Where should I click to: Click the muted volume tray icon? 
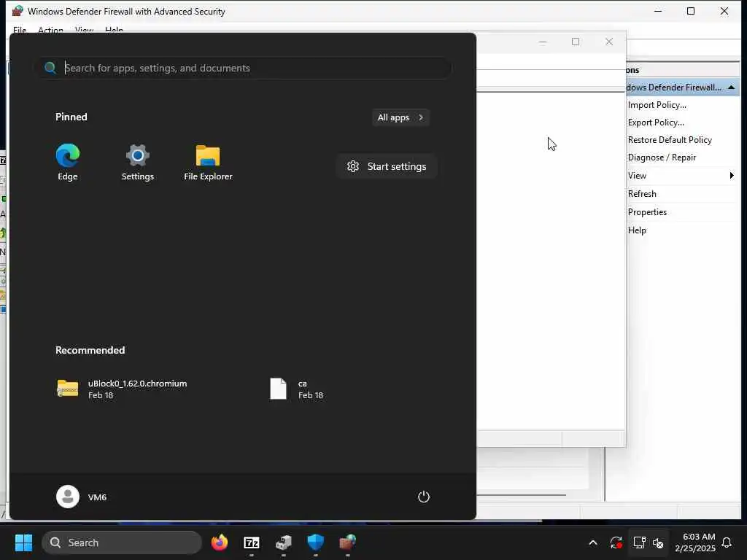click(x=659, y=542)
